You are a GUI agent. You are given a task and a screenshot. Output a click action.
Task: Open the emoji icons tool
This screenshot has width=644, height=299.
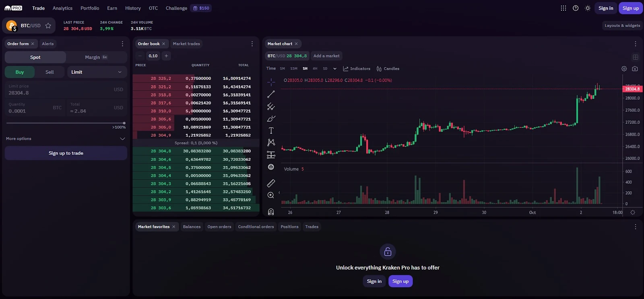tap(271, 167)
